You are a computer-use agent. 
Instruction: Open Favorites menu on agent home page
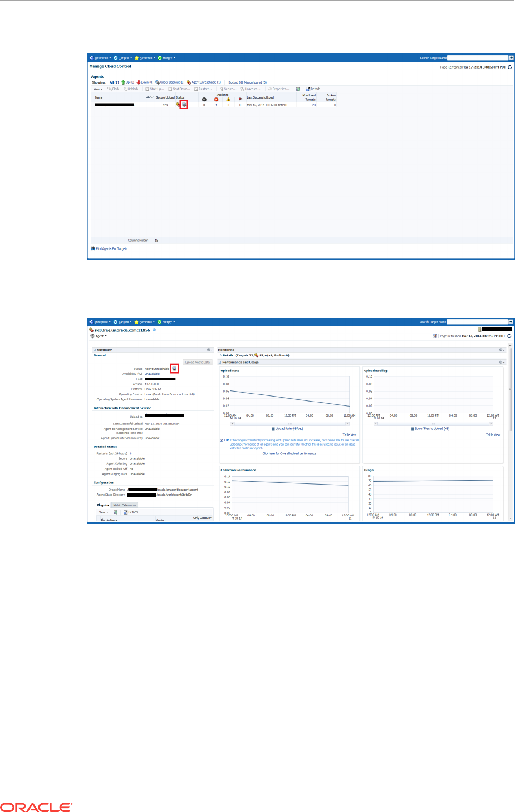145,322
